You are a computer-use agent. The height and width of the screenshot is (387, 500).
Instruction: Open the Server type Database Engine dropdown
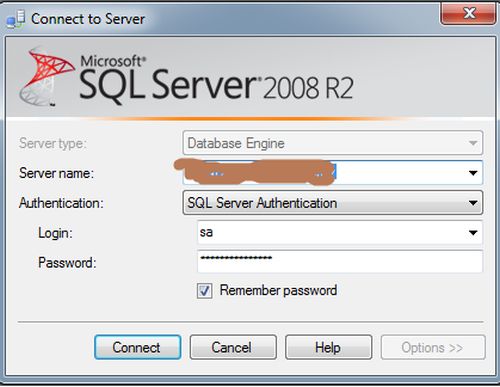333,143
